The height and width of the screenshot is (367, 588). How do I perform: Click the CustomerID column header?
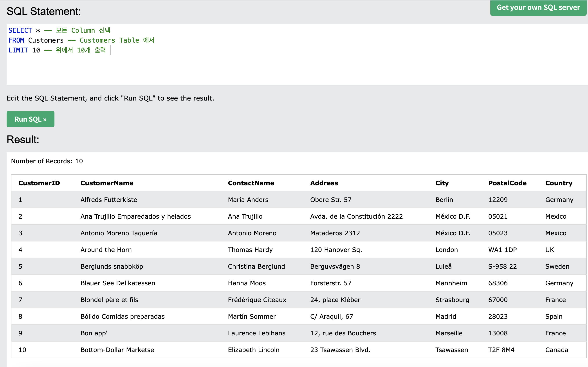coord(39,183)
